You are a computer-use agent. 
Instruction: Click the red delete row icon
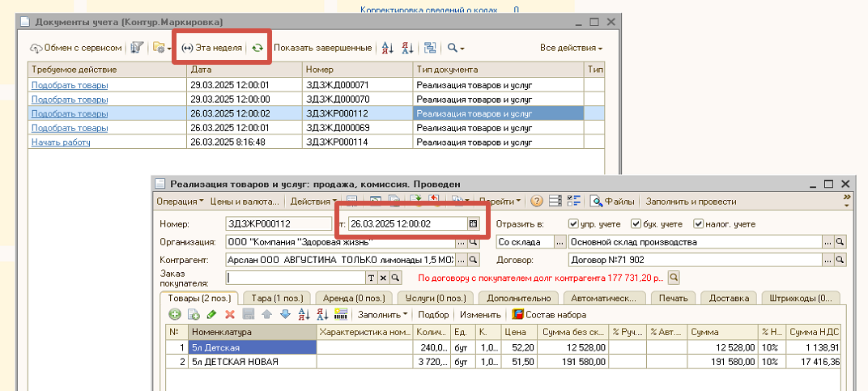point(230,315)
